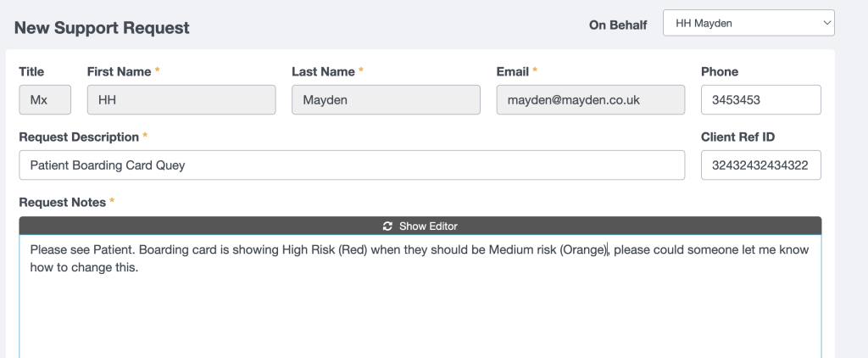Image resolution: width=868 pixels, height=358 pixels.
Task: Click the Email field label
Action: 513,72
